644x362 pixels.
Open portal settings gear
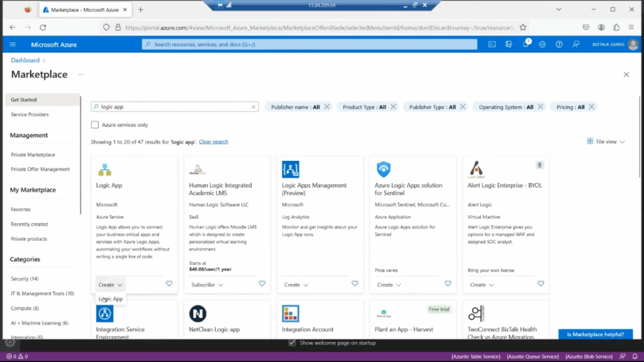pyautogui.click(x=542, y=45)
